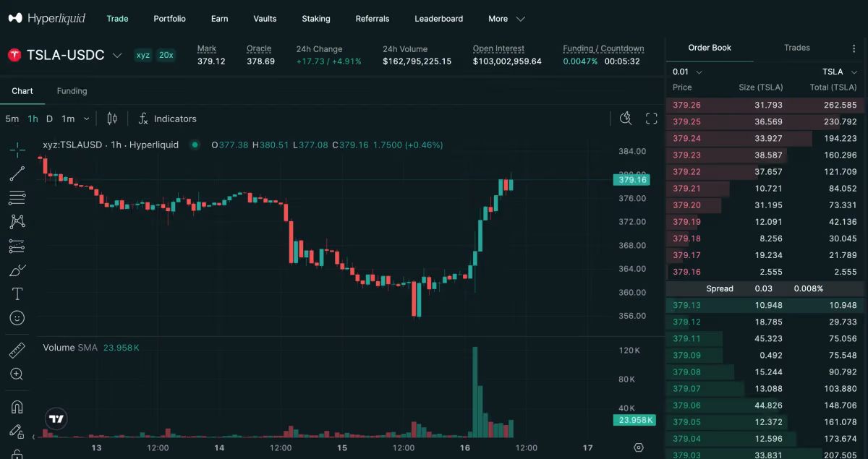This screenshot has height=459, width=868.
Task: Go to Referrals
Action: click(373, 19)
